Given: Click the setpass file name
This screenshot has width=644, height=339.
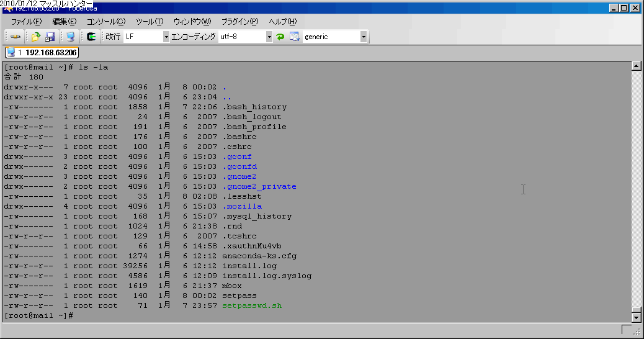Looking at the screenshot, I should click(x=239, y=296).
